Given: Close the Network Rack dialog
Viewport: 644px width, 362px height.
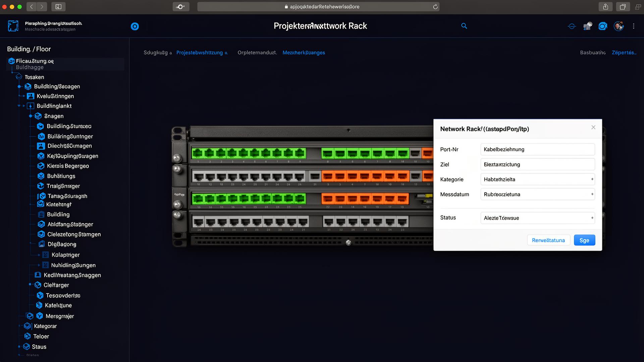Looking at the screenshot, I should (593, 127).
